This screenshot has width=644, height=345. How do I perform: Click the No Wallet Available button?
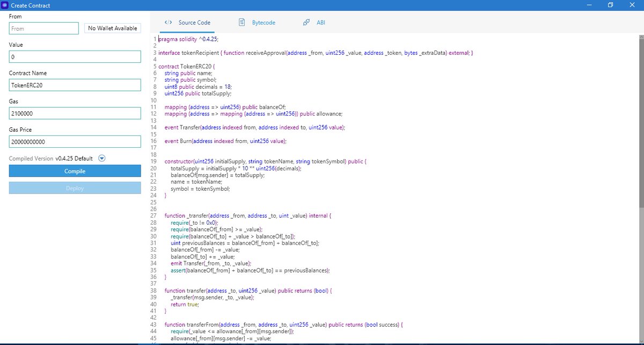pos(112,27)
